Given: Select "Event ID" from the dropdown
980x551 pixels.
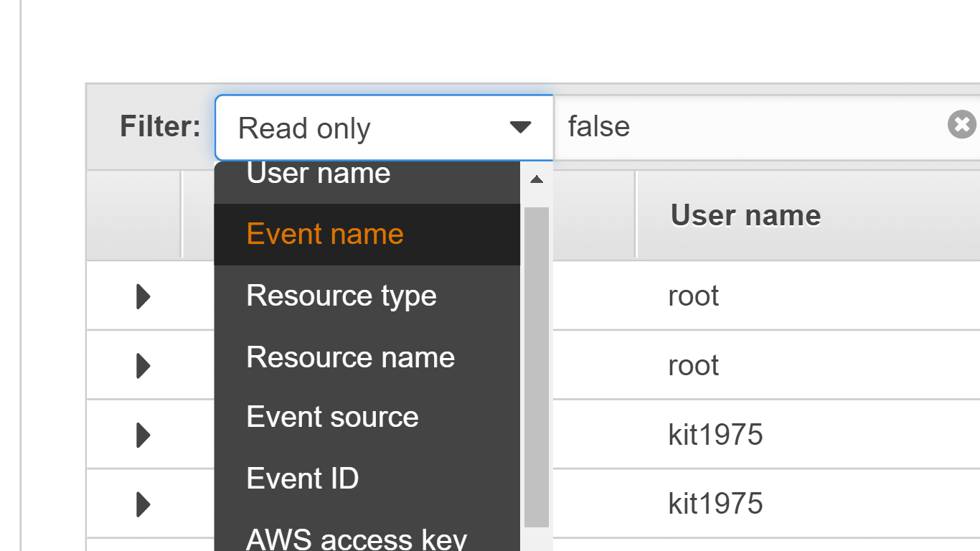Looking at the screenshot, I should (302, 478).
